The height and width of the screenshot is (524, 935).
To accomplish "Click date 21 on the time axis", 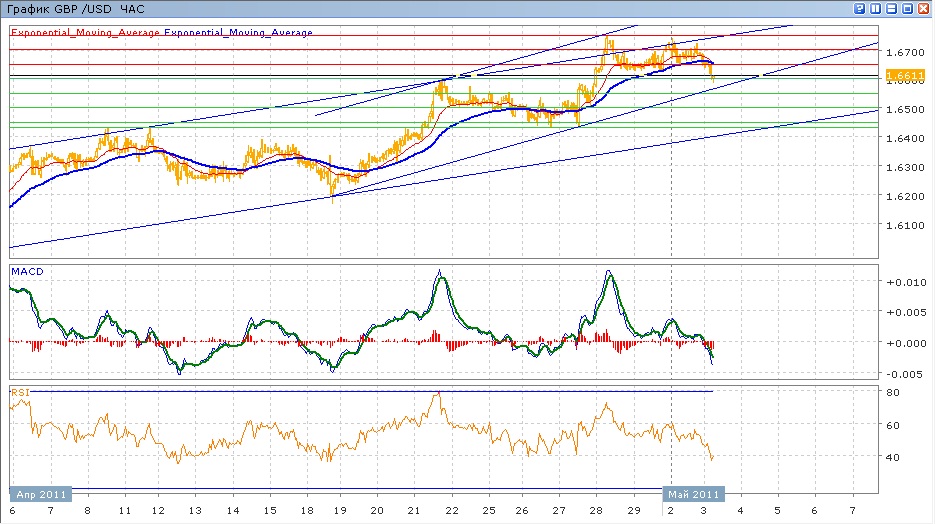I will [x=414, y=510].
